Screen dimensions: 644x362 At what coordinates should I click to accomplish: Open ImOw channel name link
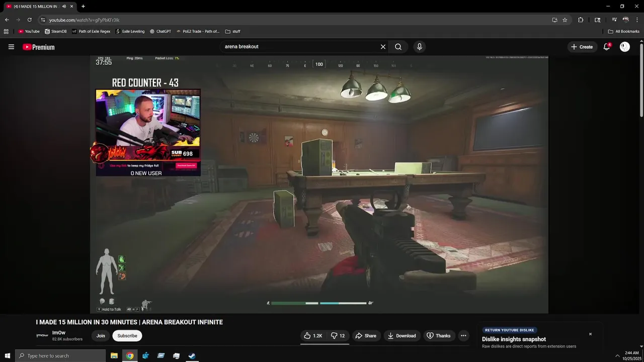[x=59, y=333]
